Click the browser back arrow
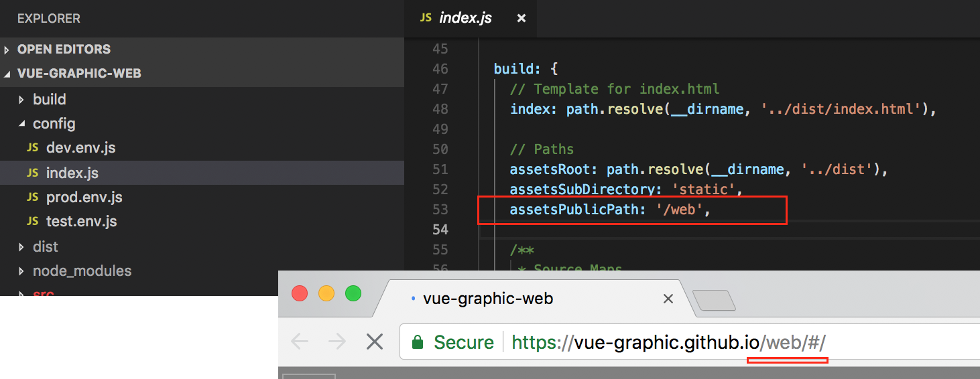 (299, 342)
